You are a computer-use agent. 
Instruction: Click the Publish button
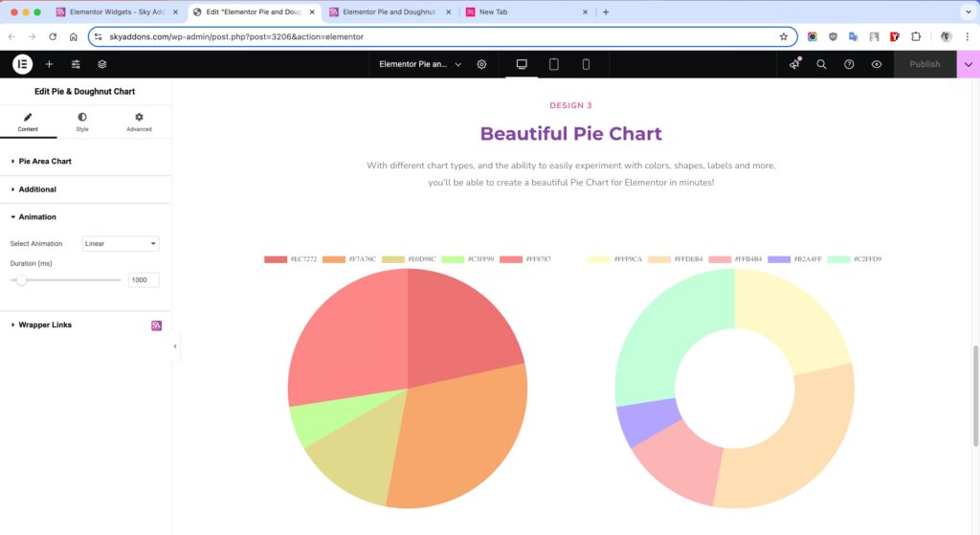[x=924, y=64]
